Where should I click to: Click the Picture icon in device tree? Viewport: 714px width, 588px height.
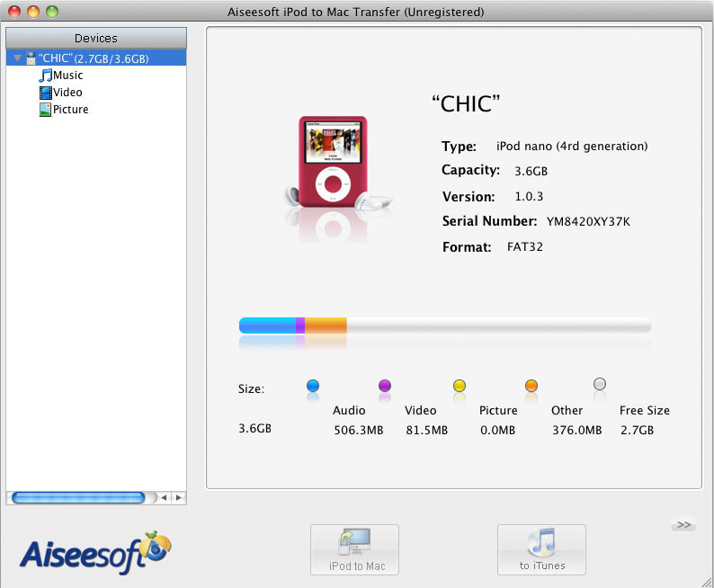pyautogui.click(x=45, y=110)
